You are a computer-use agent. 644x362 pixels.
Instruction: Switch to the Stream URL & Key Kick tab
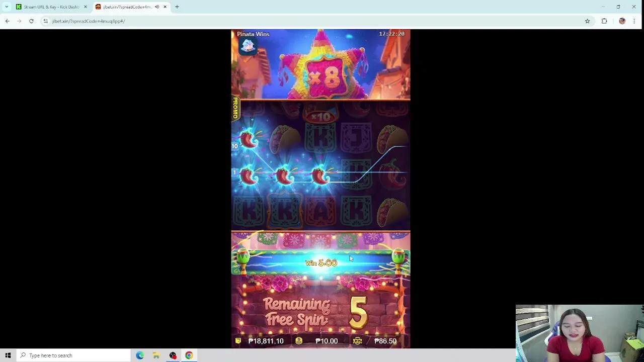pos(50,7)
